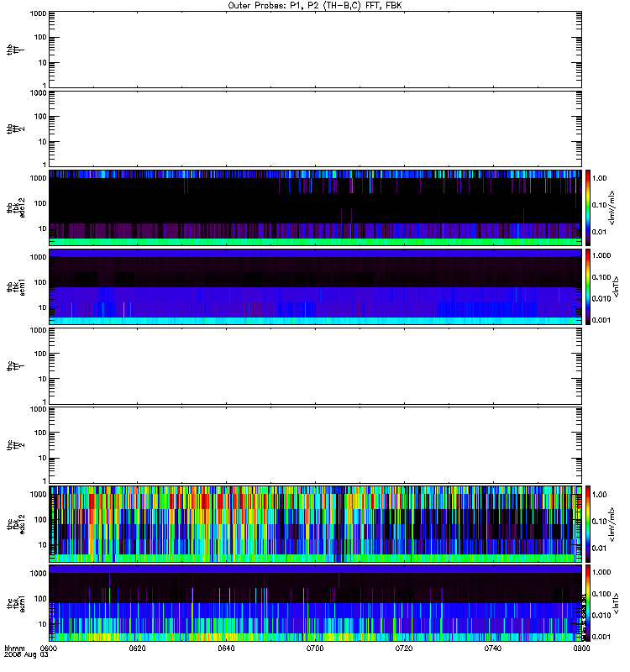Image resolution: width=630 pixels, height=672 pixels.
Task: Select the empty thc fff 1 panel
Action: [x=315, y=366]
